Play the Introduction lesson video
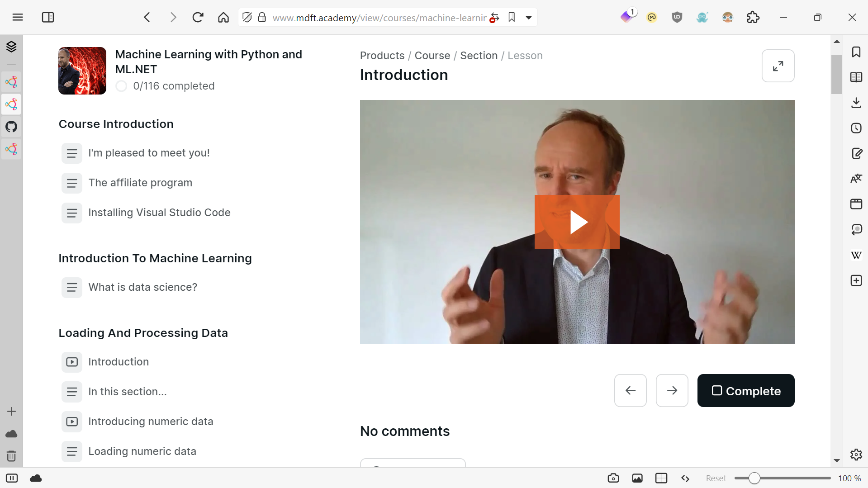Screen dimensions: 868x488 (577, 222)
